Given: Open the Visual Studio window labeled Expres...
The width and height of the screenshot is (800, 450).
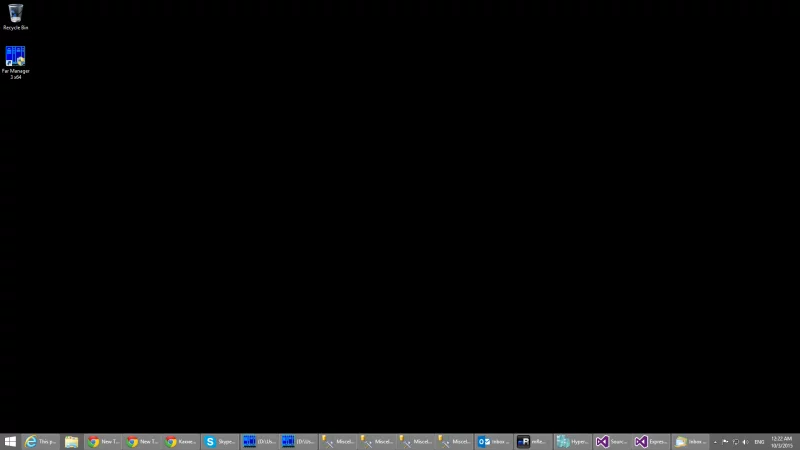Looking at the screenshot, I should (x=651, y=442).
